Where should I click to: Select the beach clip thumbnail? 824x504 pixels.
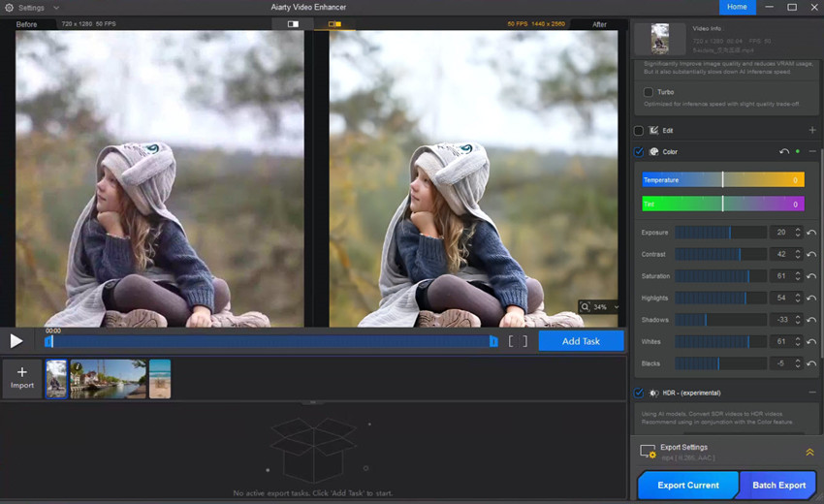click(x=160, y=378)
